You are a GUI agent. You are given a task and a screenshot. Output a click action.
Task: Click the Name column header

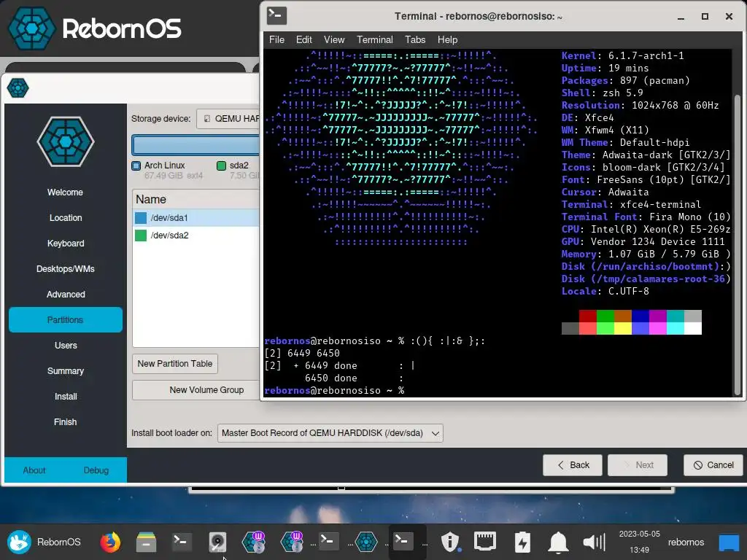point(196,199)
